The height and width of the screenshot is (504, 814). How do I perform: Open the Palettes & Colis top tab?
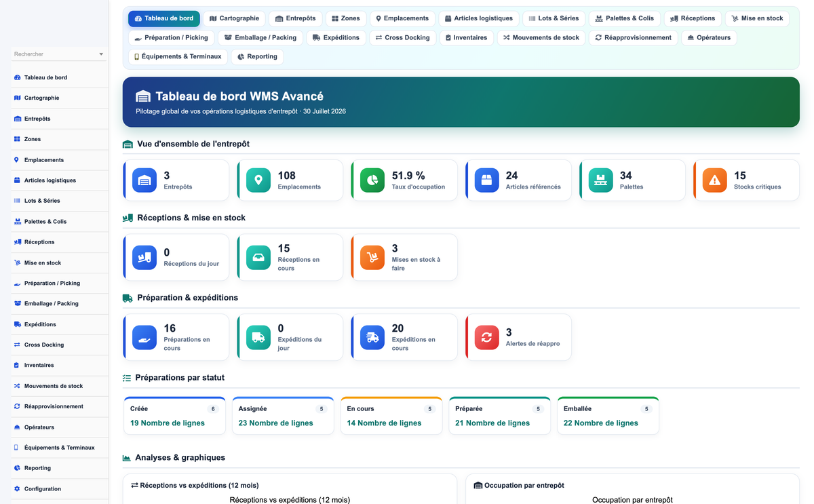point(625,18)
